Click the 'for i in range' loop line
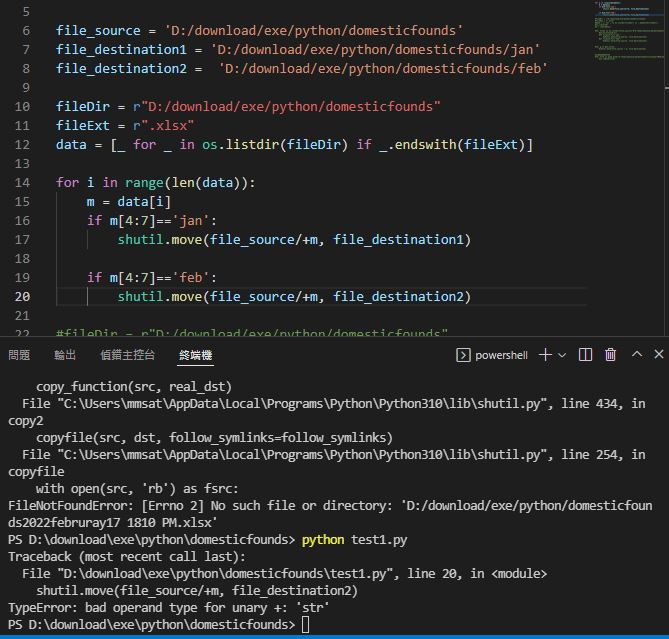 (155, 183)
